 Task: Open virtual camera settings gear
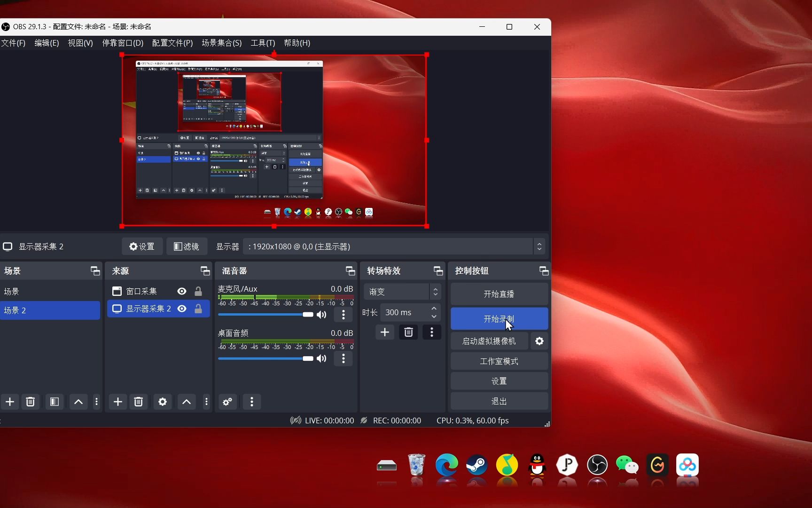[539, 341]
